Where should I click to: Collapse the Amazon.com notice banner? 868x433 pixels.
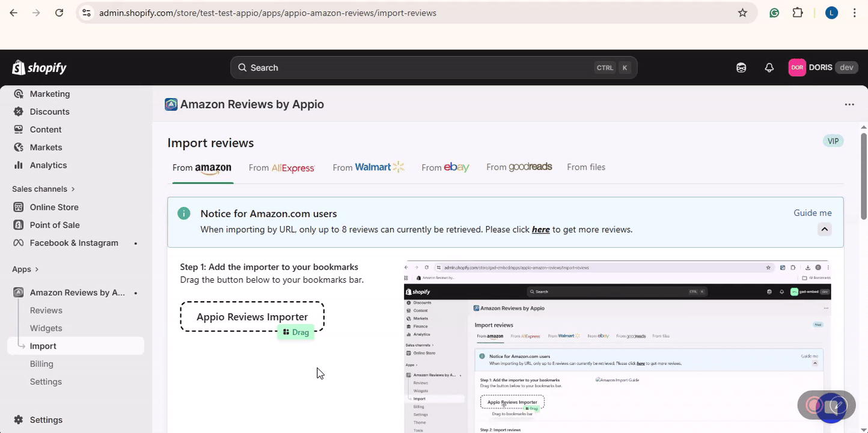[824, 229]
